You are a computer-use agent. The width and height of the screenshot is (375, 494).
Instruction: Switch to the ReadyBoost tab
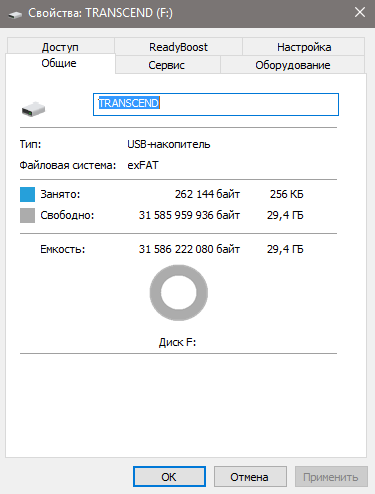(x=178, y=46)
